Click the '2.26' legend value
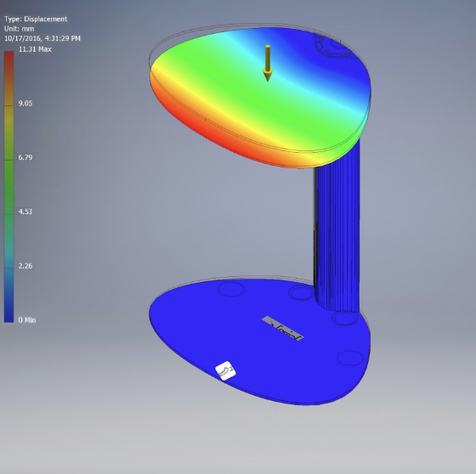 tap(25, 266)
